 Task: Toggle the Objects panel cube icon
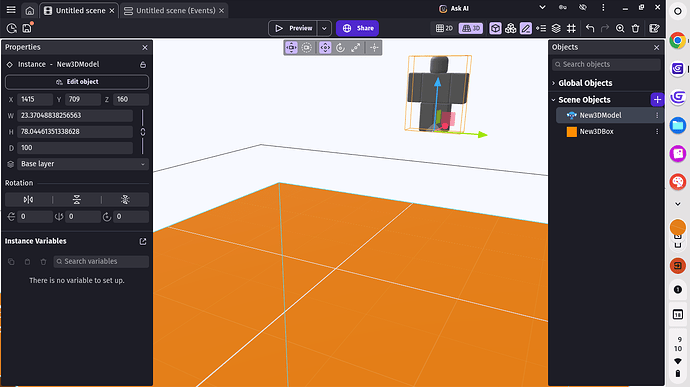[495, 28]
